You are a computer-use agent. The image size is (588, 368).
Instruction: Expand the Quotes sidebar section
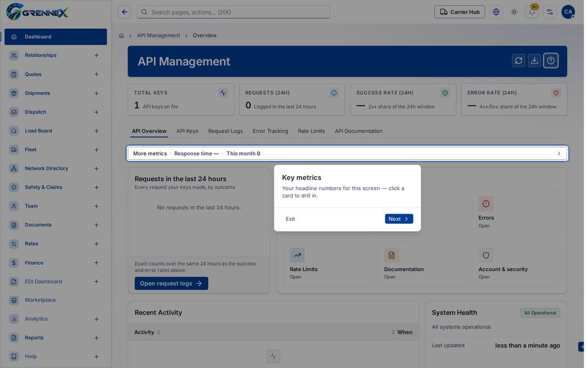click(96, 74)
